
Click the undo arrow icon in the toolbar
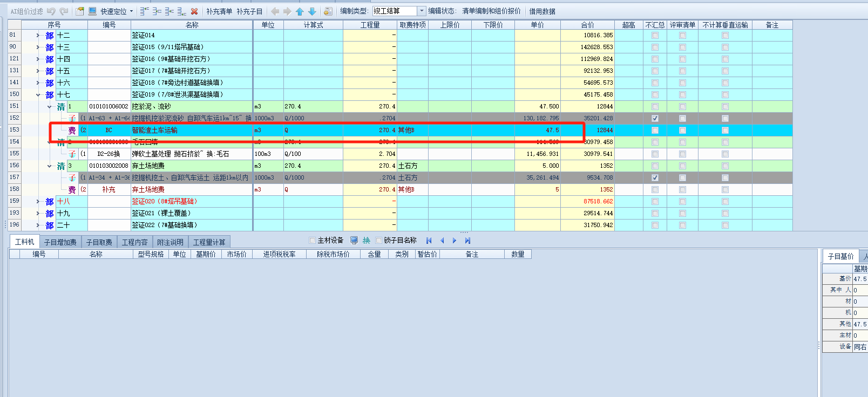point(51,11)
